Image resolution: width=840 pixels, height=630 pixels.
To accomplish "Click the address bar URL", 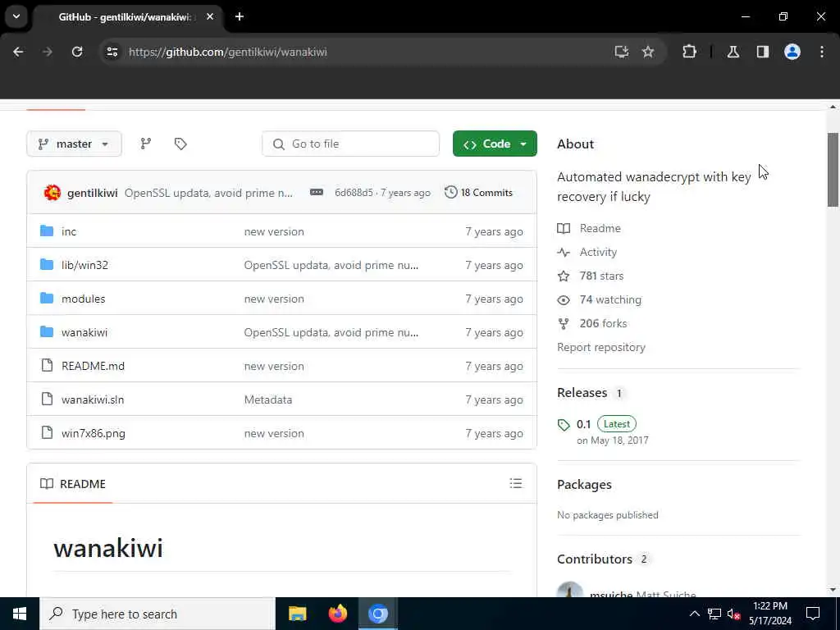I will click(228, 52).
